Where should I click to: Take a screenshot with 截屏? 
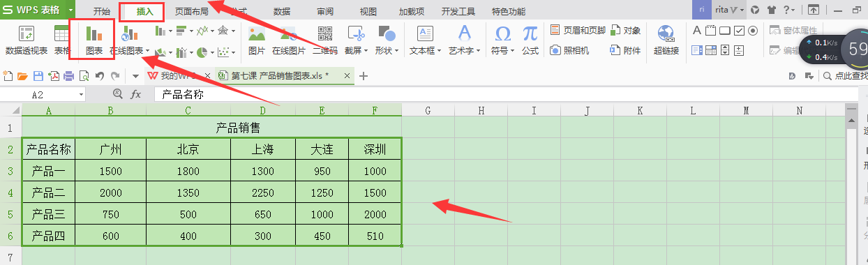[x=357, y=40]
